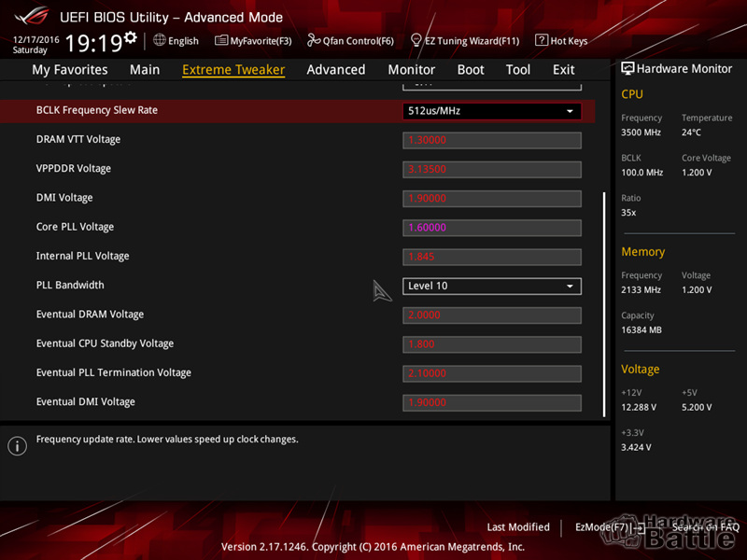Click +3.3V reading 3.424 V
The height and width of the screenshot is (560, 747).
[636, 448]
